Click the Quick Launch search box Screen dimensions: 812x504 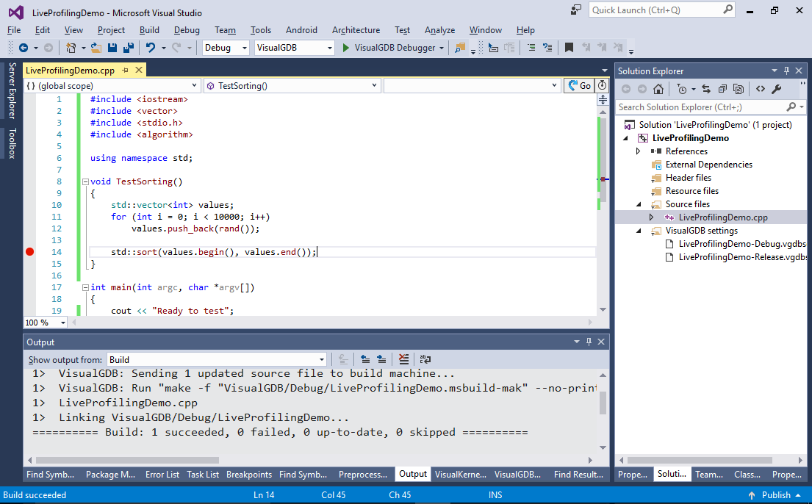pos(662,10)
